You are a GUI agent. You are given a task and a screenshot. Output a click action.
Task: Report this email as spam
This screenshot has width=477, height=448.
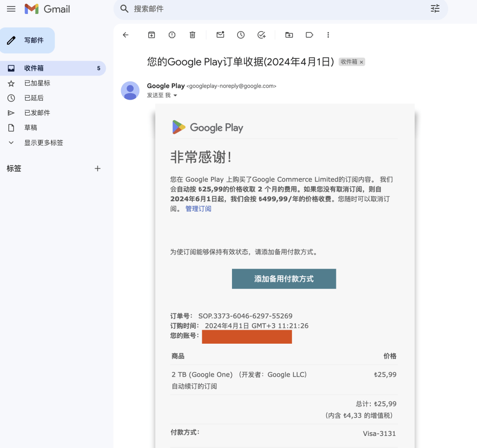(172, 35)
